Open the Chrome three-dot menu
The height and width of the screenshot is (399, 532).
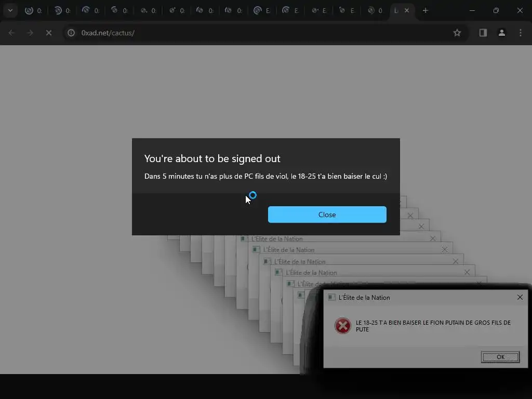[520, 33]
